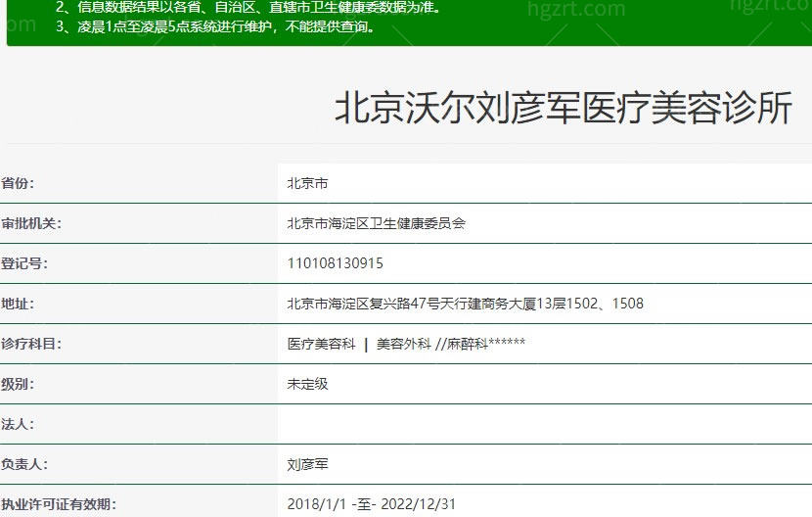Click notice line 3 about 凌晨1点至凌晨5点系统维护

coord(215,26)
